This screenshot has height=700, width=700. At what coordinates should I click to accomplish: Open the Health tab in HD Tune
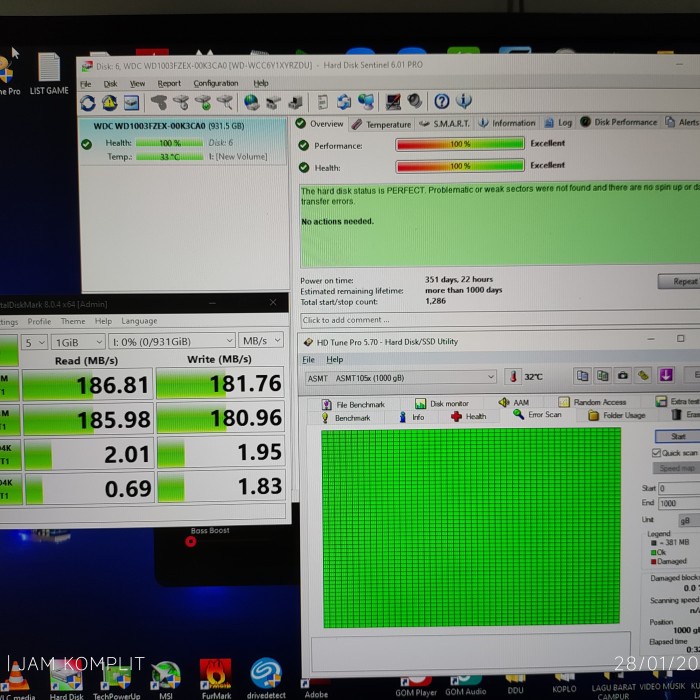468,417
